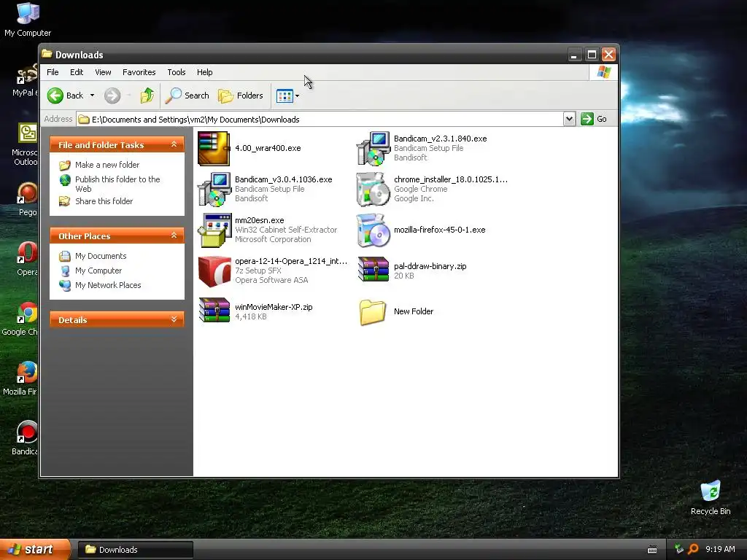The image size is (747, 560).
Task: Click the winMovieMaker-XP.zip file name
Action: [274, 307]
